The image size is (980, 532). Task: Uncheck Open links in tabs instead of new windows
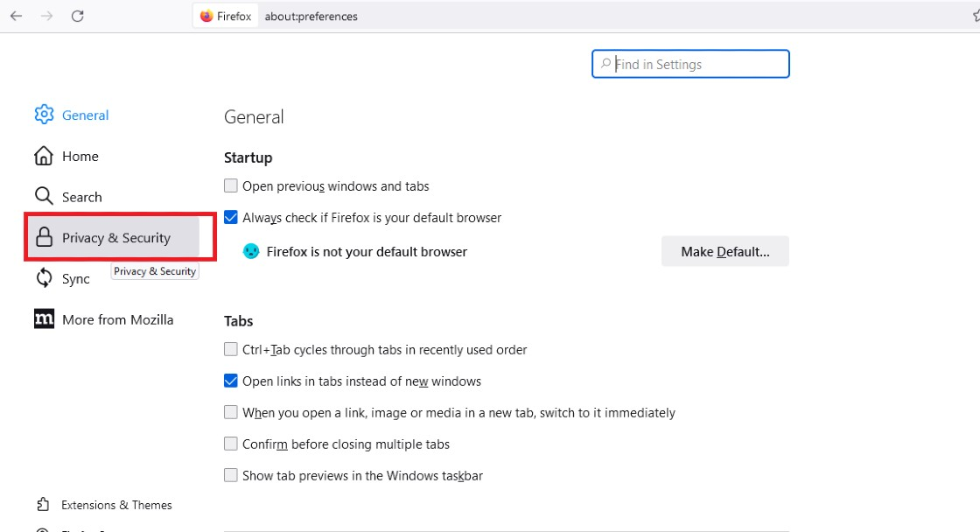(231, 381)
